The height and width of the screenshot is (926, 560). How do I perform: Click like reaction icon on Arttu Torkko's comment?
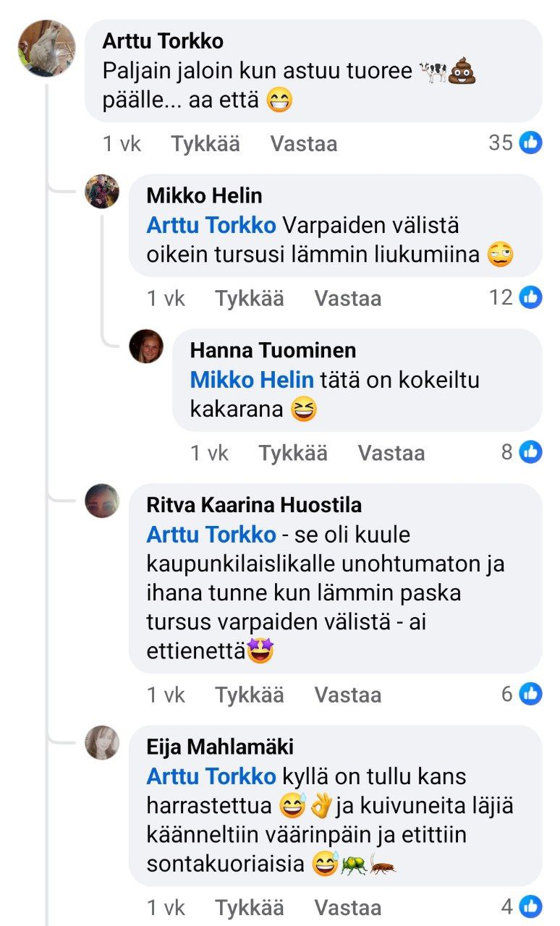click(530, 143)
